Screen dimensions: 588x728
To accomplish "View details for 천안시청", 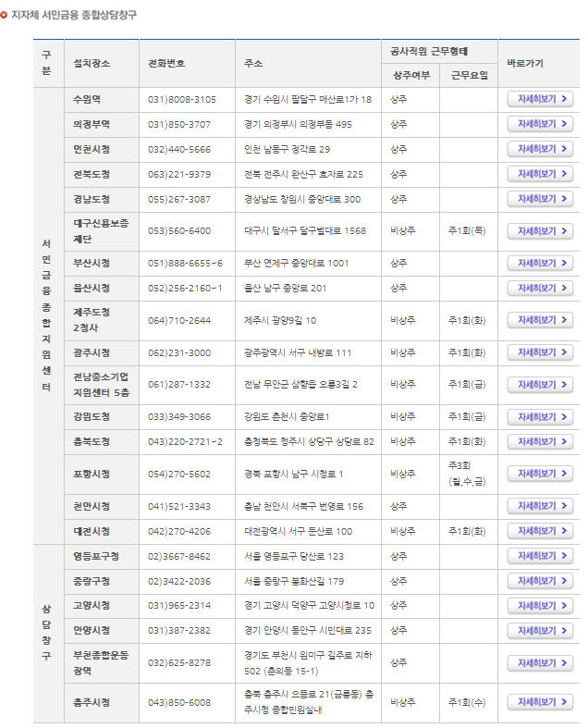I will (540, 506).
